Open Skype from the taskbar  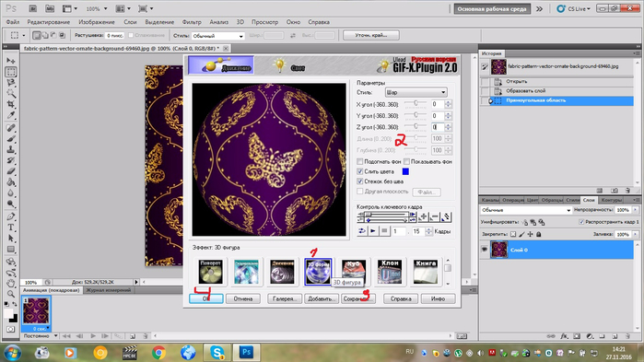(x=217, y=353)
